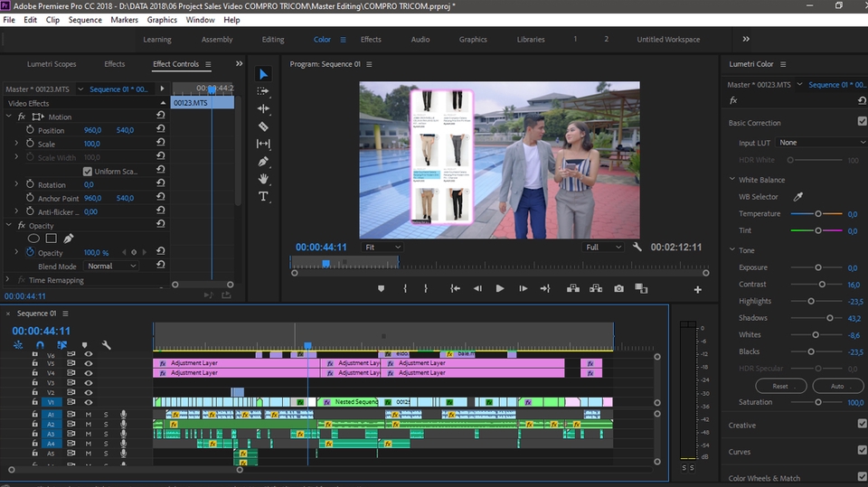Solo audio track A2

[106, 424]
